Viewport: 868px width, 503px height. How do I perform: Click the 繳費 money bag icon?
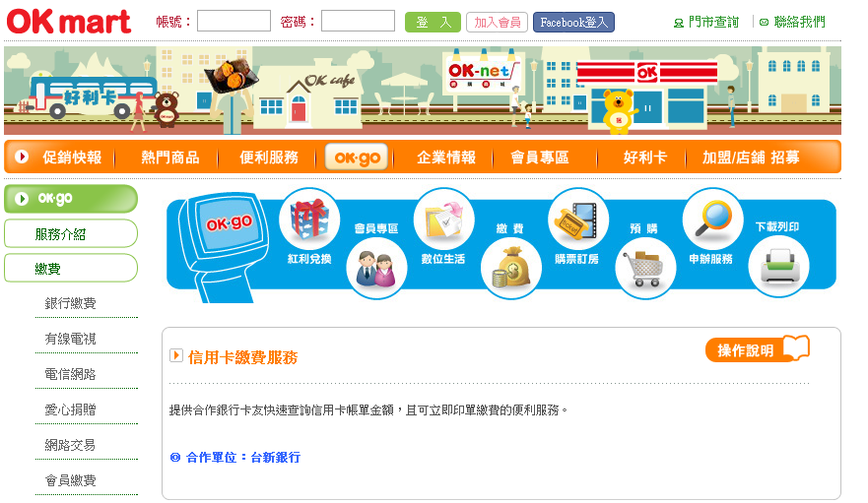[x=511, y=268]
